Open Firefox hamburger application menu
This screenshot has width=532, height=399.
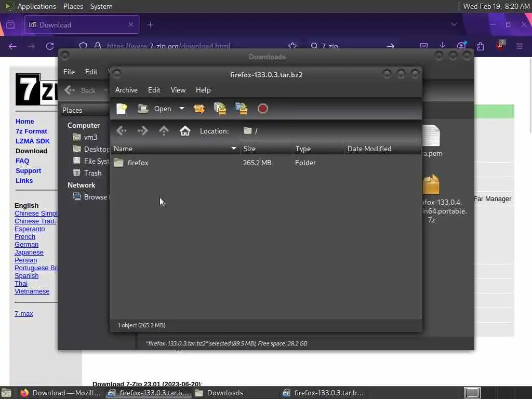tap(520, 46)
